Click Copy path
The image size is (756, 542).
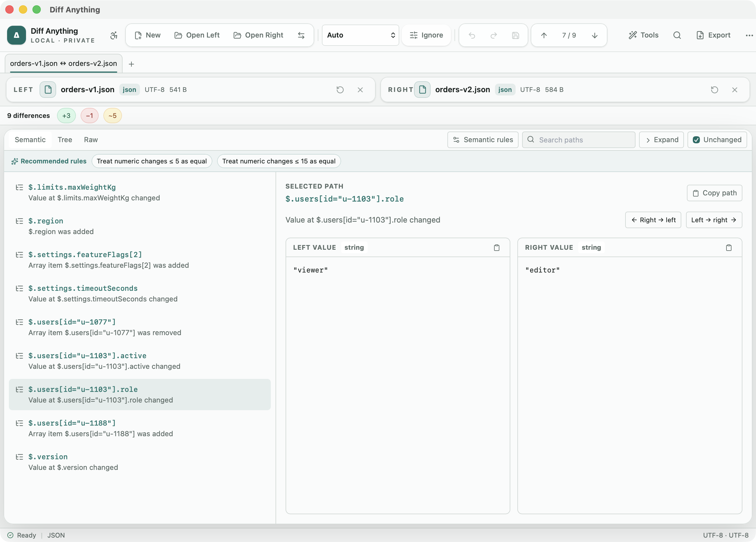[714, 193]
